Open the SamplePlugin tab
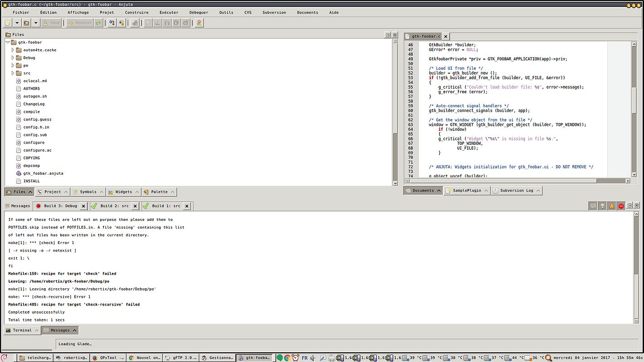The image size is (644, 362). point(467,191)
